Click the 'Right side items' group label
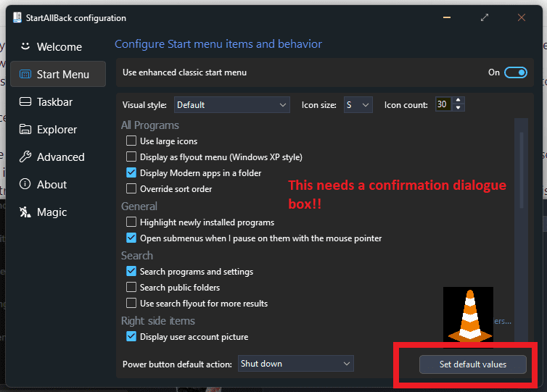The height and width of the screenshot is (392, 547). tap(158, 320)
